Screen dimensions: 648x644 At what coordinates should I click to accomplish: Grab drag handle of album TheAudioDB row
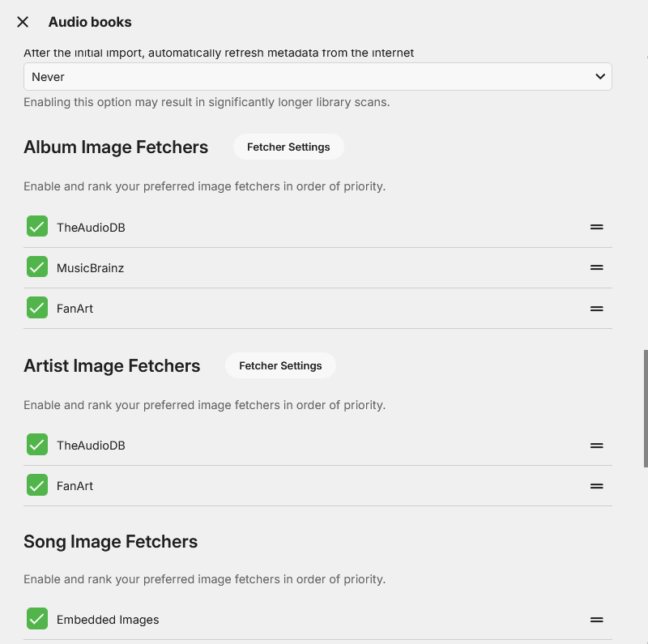(x=597, y=227)
